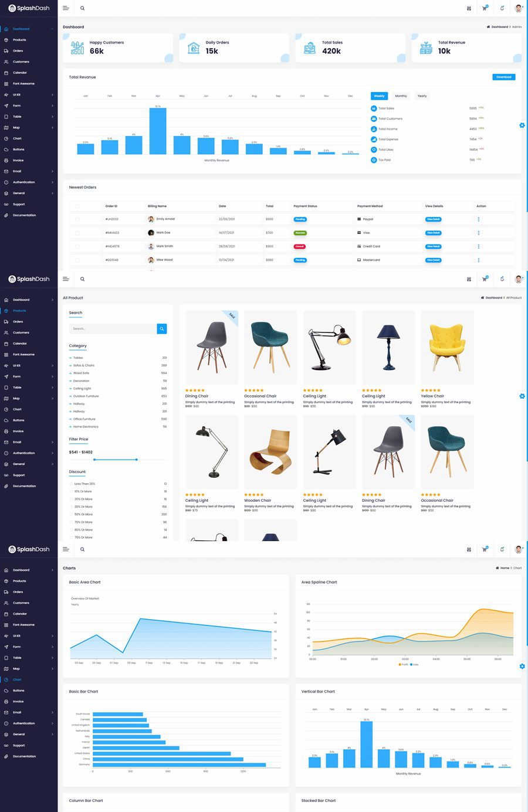Expand UI Kit in the All Product page sidebar

52,366
